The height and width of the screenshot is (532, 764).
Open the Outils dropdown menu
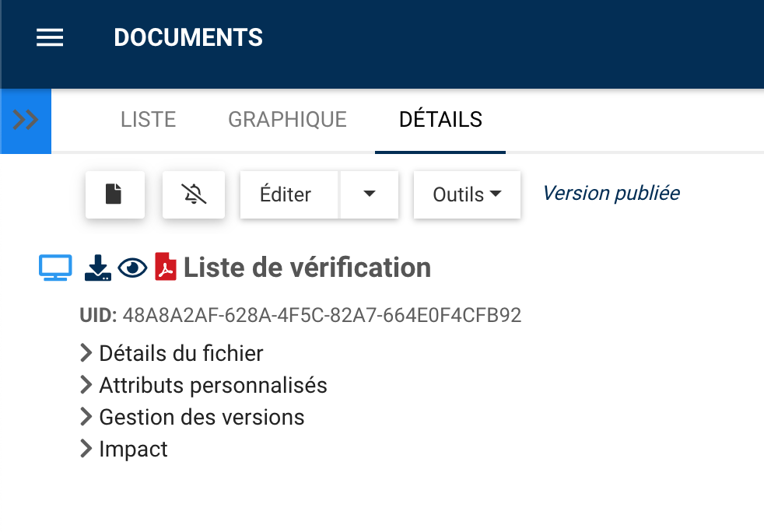(x=466, y=194)
